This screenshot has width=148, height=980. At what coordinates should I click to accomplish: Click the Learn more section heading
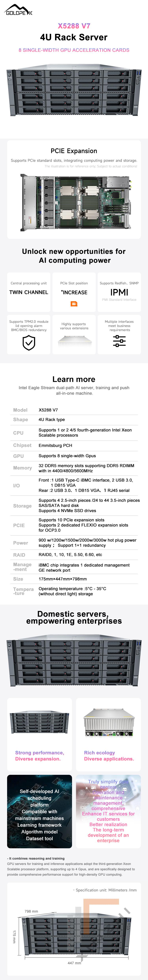click(x=74, y=379)
